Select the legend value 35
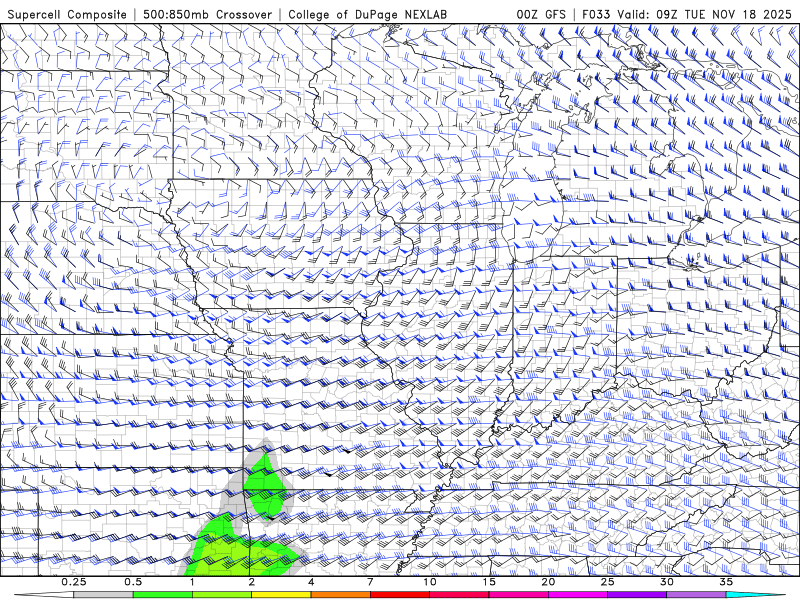The image size is (800, 600). tap(726, 582)
